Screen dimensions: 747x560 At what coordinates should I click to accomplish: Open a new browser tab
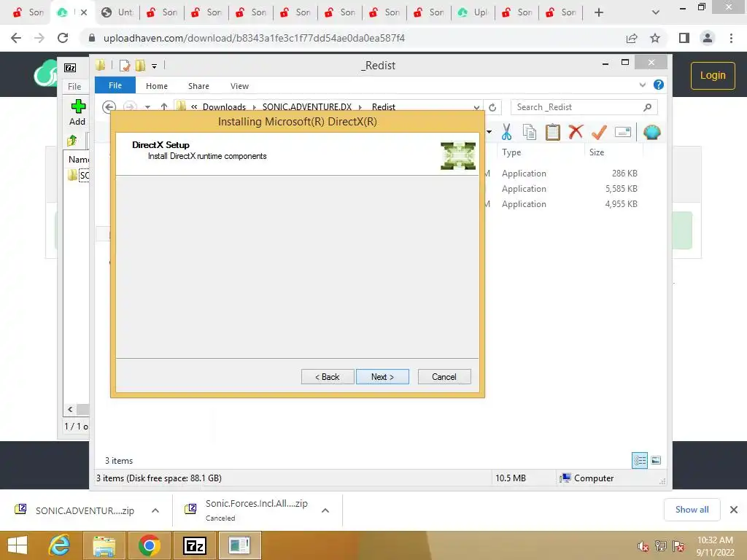[x=599, y=12]
